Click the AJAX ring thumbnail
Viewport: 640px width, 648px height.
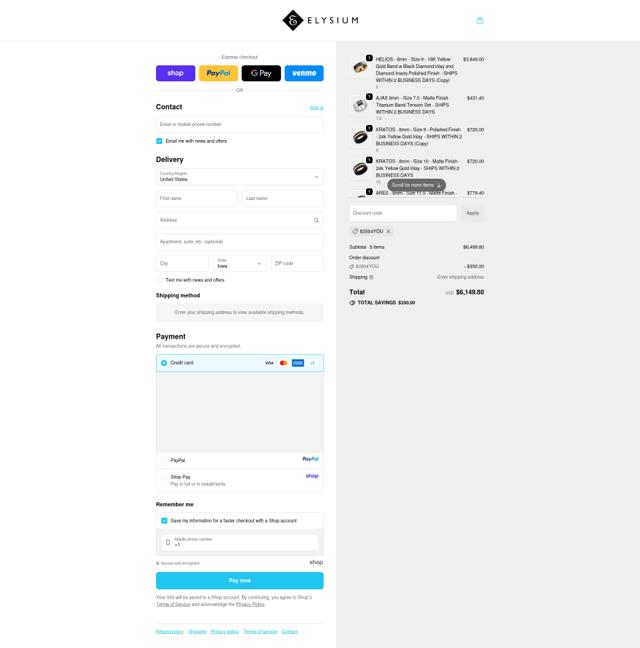click(x=360, y=106)
